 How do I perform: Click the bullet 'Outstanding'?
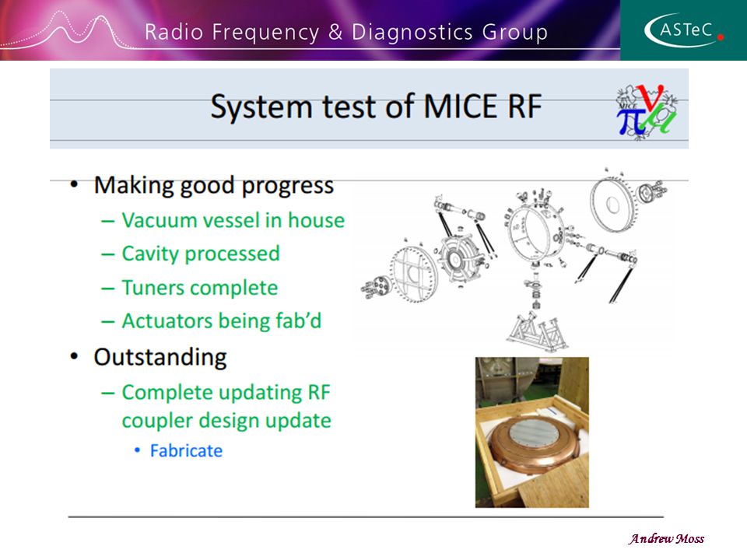tap(160, 357)
